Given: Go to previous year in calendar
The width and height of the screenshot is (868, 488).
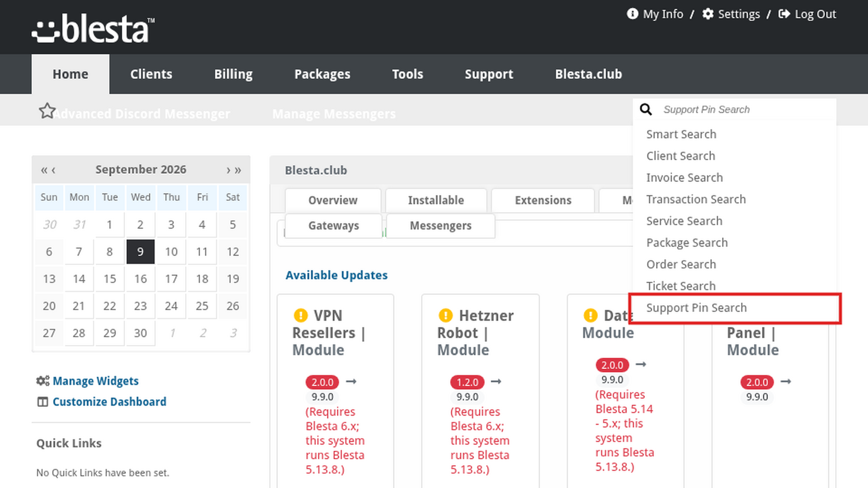Looking at the screenshot, I should 44,170.
